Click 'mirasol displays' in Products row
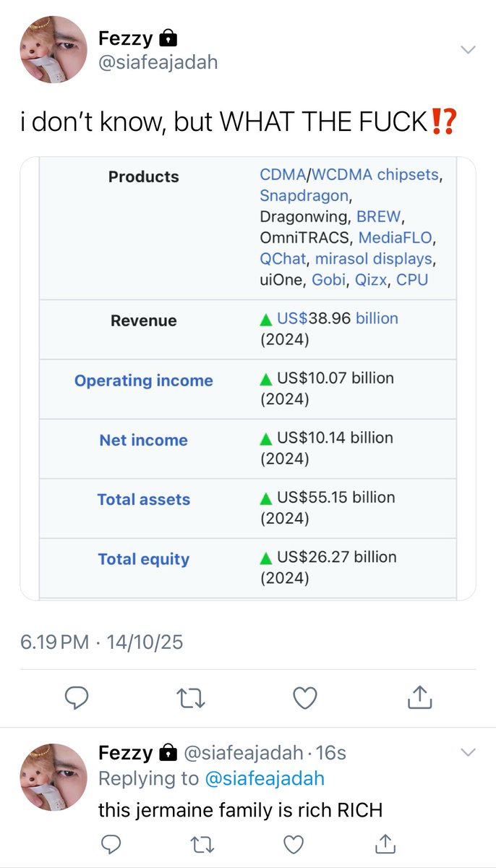 pyautogui.click(x=373, y=259)
